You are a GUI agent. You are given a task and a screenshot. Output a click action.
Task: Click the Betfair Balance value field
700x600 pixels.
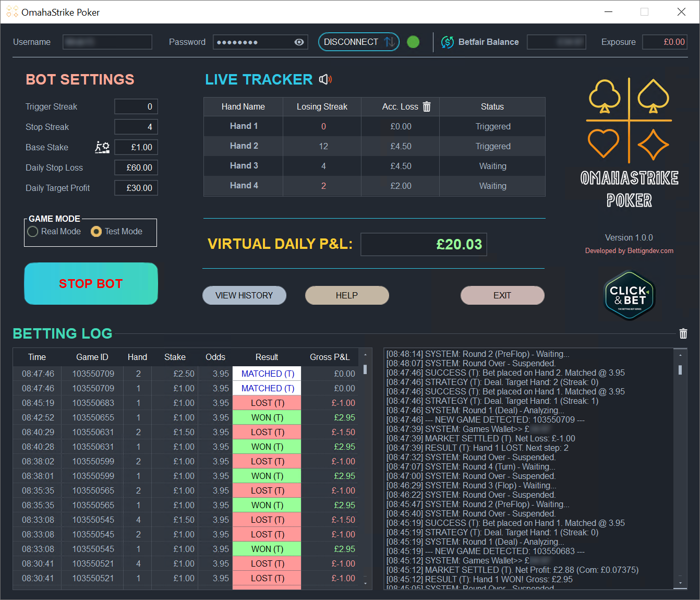coord(557,42)
